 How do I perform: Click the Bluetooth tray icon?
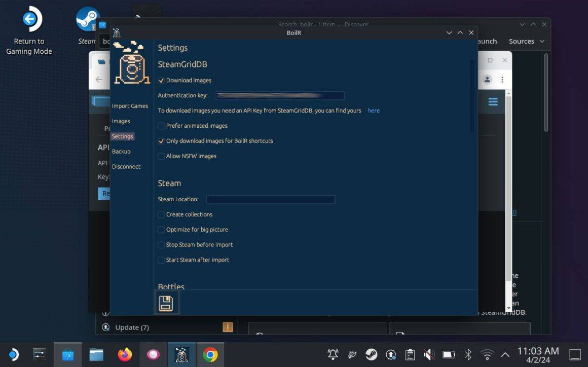[468, 354]
